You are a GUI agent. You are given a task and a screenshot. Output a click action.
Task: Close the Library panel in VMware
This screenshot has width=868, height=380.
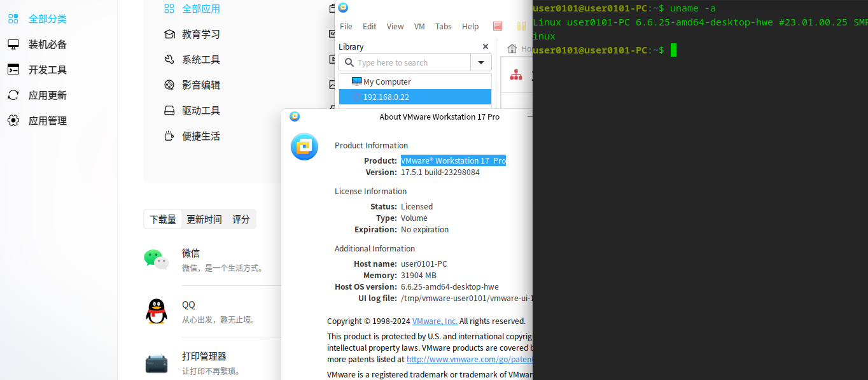(x=486, y=46)
